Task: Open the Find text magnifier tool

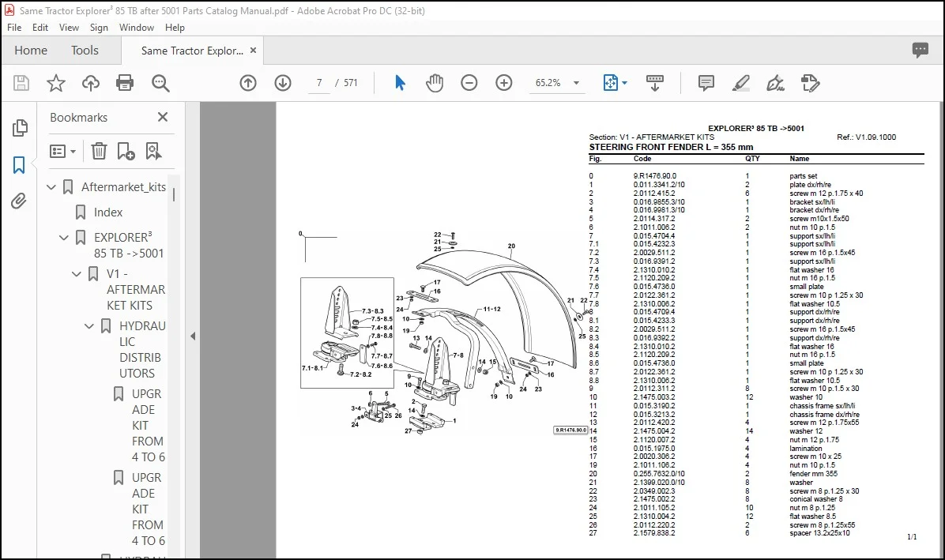Action: tap(160, 83)
